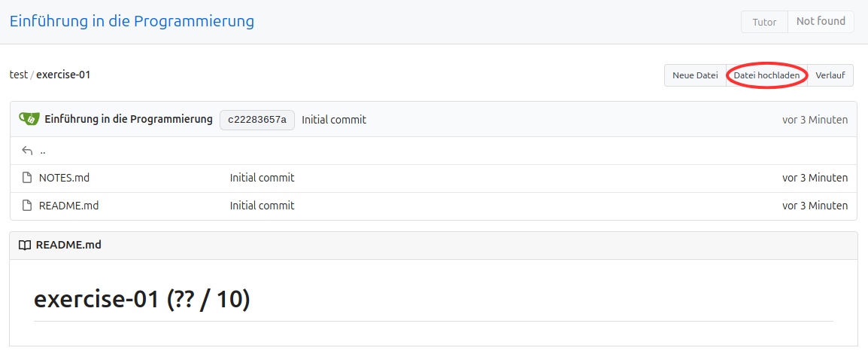Click the file icon beside NOTES.md
The height and width of the screenshot is (354, 868).
point(28,179)
